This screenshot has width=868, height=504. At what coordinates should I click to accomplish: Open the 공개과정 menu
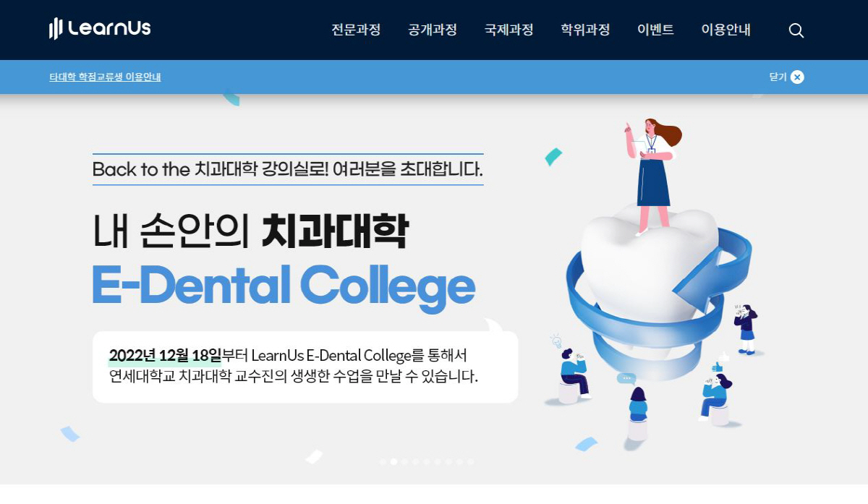coord(433,30)
